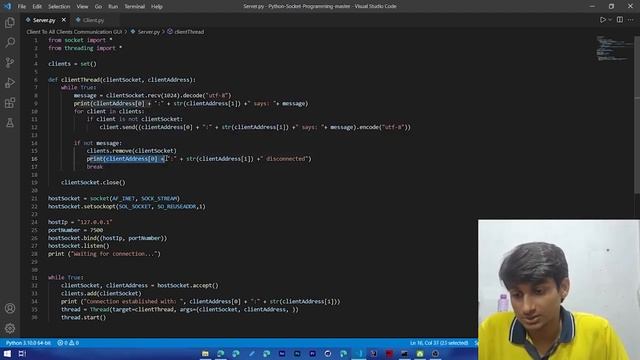The height and width of the screenshot is (360, 640).
Task: Open the Terminal menu
Action: (134, 7)
